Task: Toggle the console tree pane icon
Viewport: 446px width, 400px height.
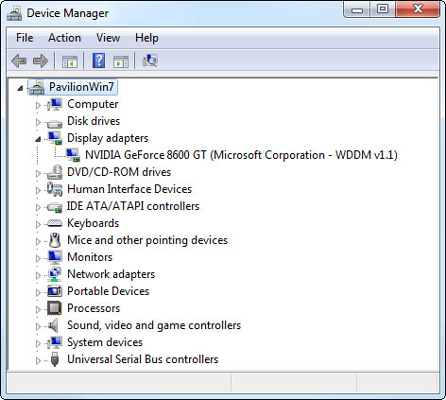Action: click(70, 62)
